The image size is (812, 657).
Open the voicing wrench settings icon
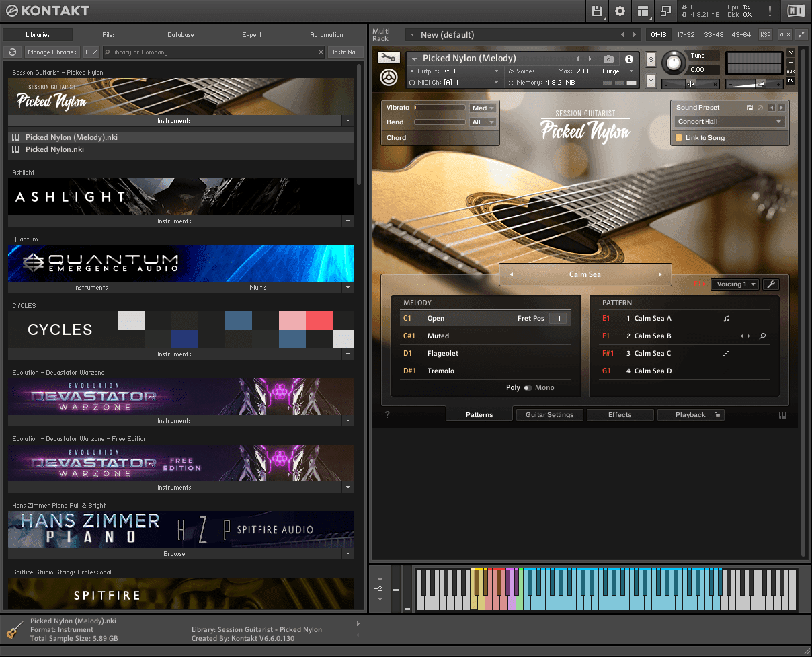tap(771, 284)
